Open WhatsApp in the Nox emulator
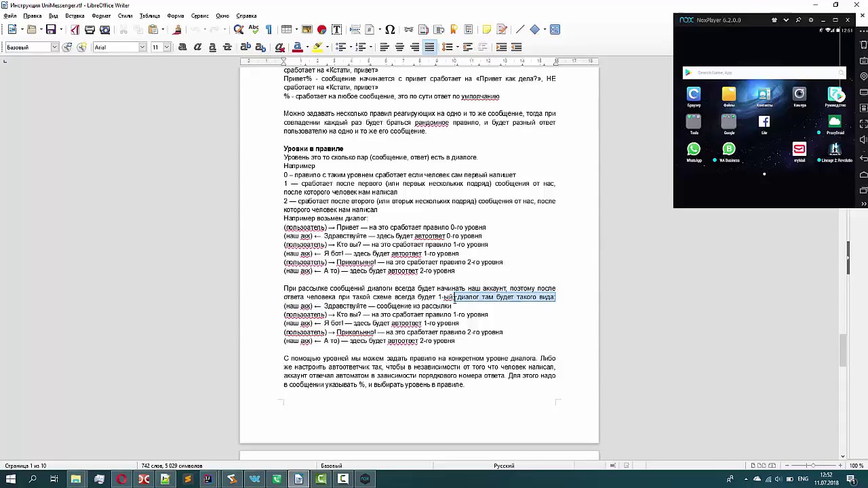 693,149
